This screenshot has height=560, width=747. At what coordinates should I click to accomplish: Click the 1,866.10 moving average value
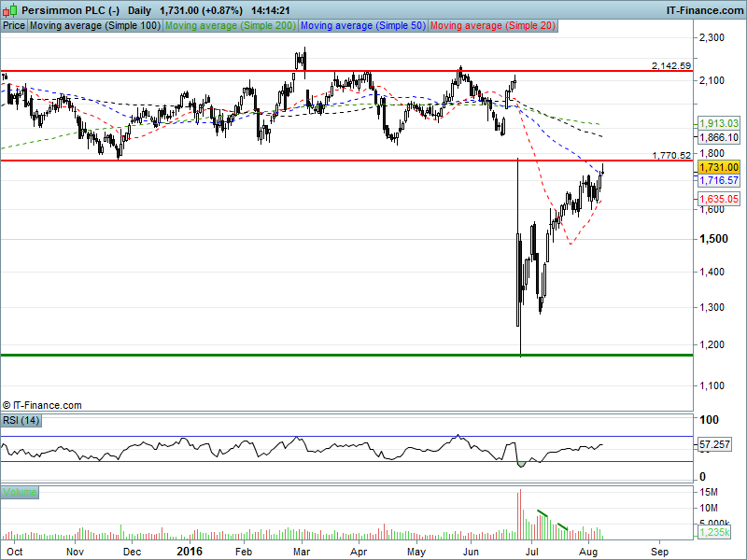coord(718,137)
